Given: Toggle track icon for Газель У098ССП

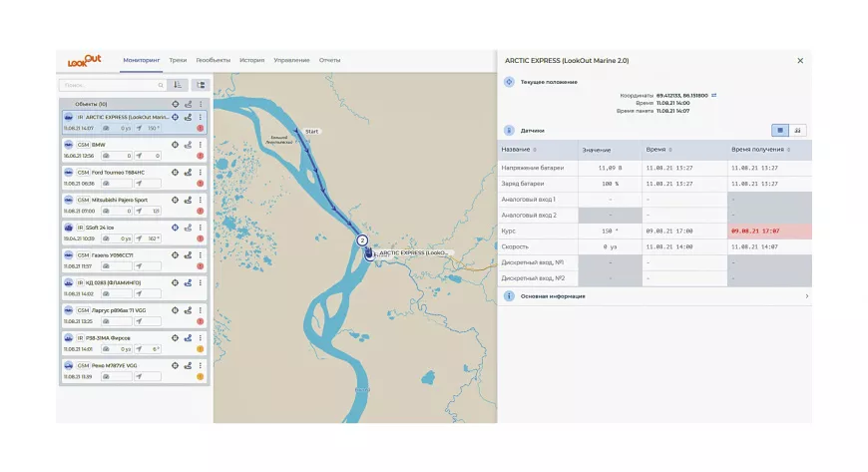Looking at the screenshot, I should point(189,255).
